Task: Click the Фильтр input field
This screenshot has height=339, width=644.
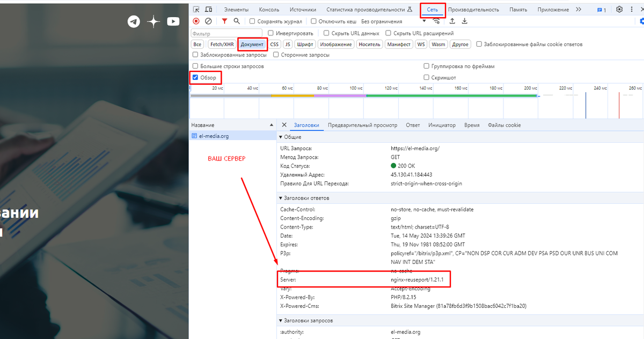Action: [228, 33]
